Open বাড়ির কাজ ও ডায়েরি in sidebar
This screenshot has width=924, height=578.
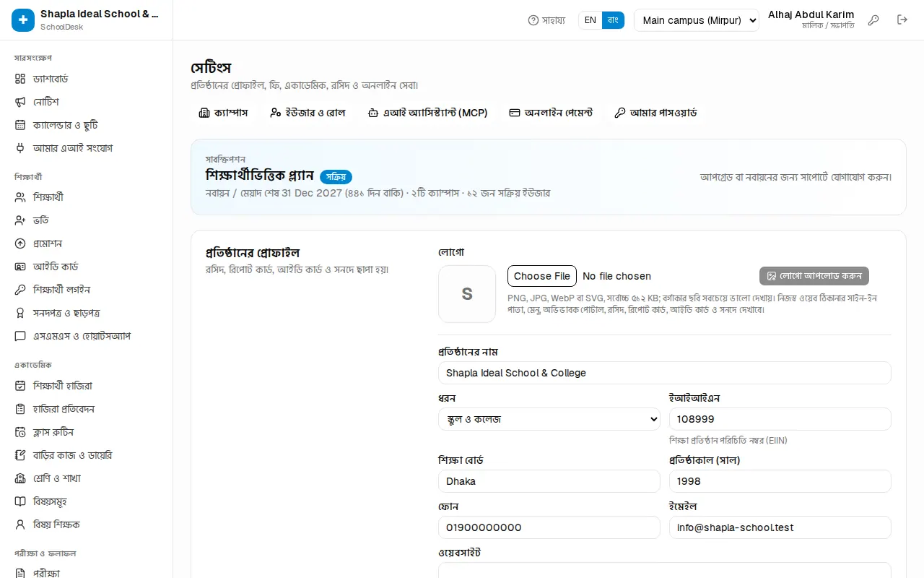[x=87, y=455]
